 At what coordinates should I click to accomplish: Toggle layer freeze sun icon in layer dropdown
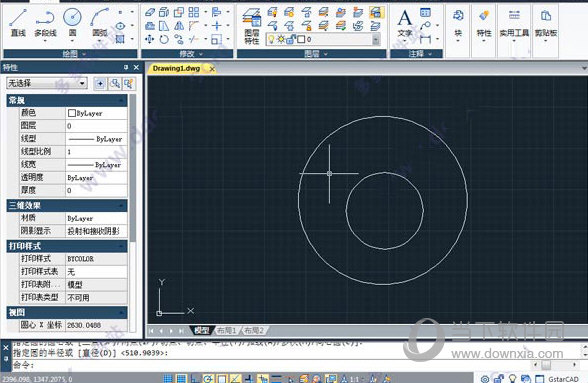281,39
